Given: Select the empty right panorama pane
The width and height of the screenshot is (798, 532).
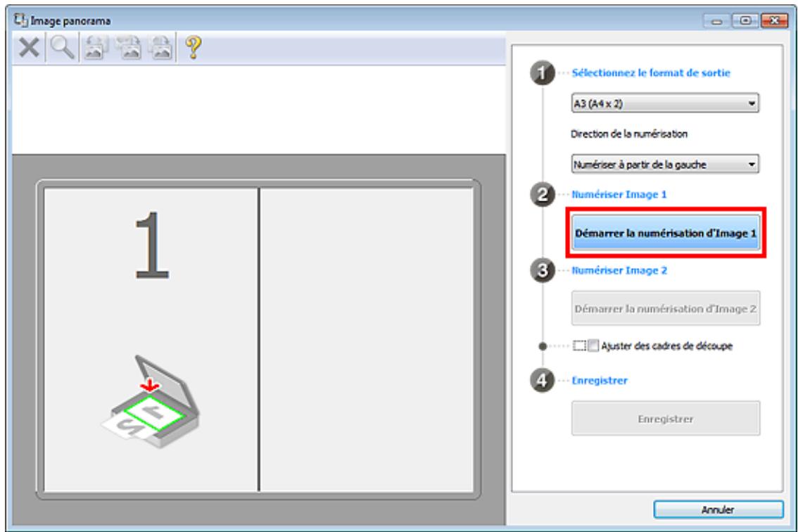Looking at the screenshot, I should [x=367, y=340].
